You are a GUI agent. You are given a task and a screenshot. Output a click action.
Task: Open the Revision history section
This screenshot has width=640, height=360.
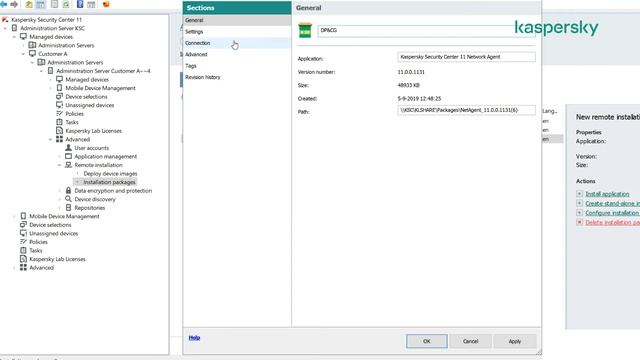(x=237, y=77)
